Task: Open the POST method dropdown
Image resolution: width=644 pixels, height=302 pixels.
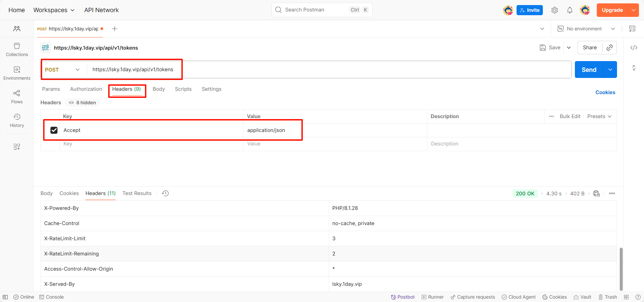Action: [63, 70]
